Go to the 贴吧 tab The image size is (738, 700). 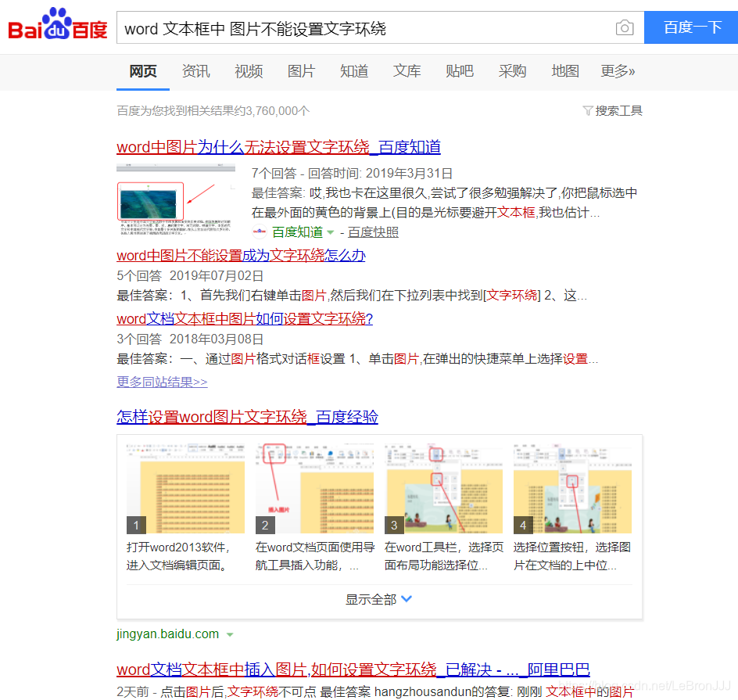coord(460,71)
